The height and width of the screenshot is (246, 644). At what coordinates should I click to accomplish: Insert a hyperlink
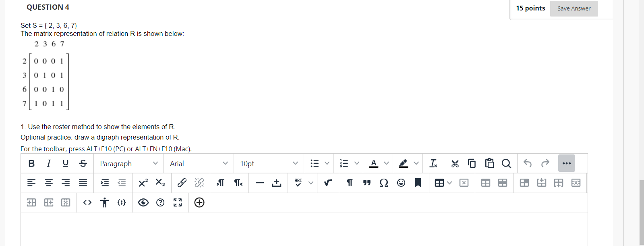(182, 183)
